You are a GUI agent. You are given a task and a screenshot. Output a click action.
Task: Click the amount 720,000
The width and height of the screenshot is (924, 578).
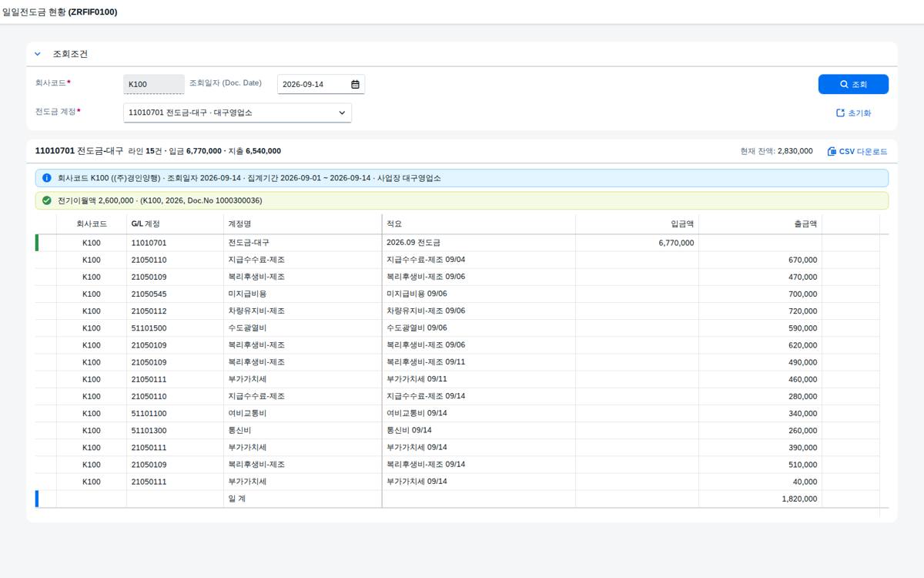[760, 311]
